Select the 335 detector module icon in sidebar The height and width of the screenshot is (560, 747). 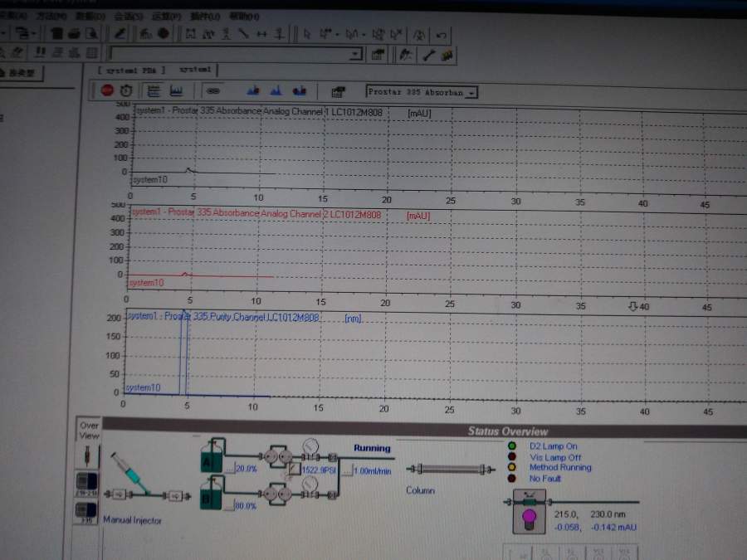pos(86,513)
